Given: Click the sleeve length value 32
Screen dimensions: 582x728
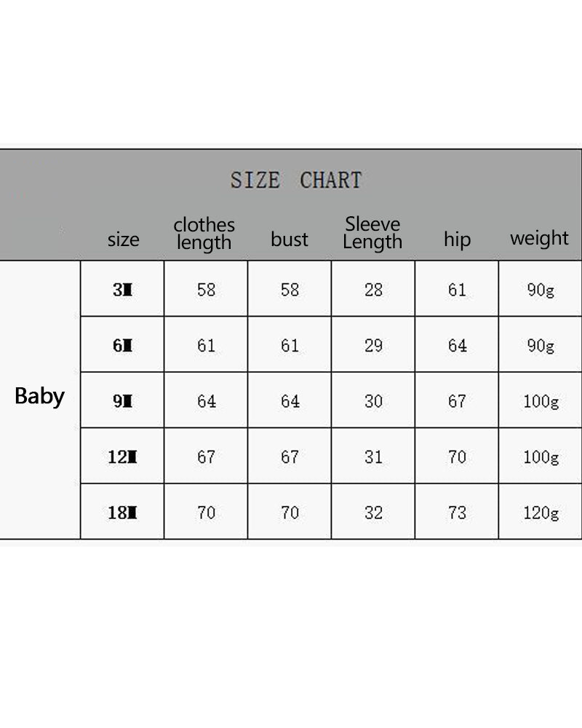Looking at the screenshot, I should pos(373,513).
